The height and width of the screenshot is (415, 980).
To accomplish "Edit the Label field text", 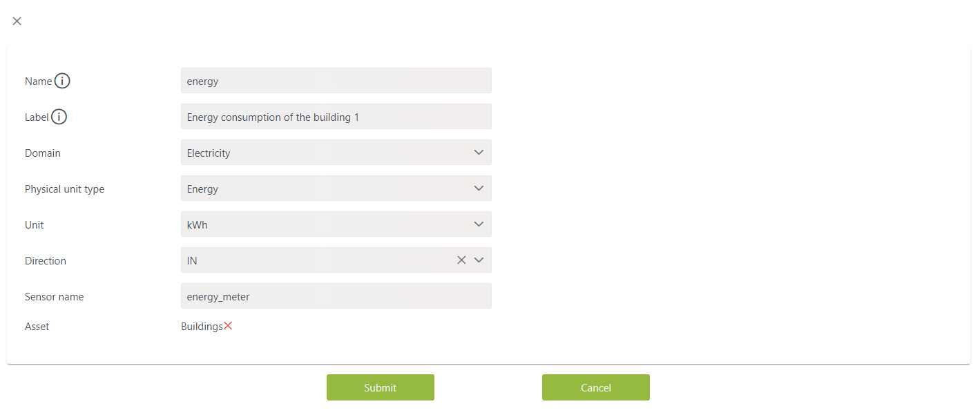I will coord(336,117).
